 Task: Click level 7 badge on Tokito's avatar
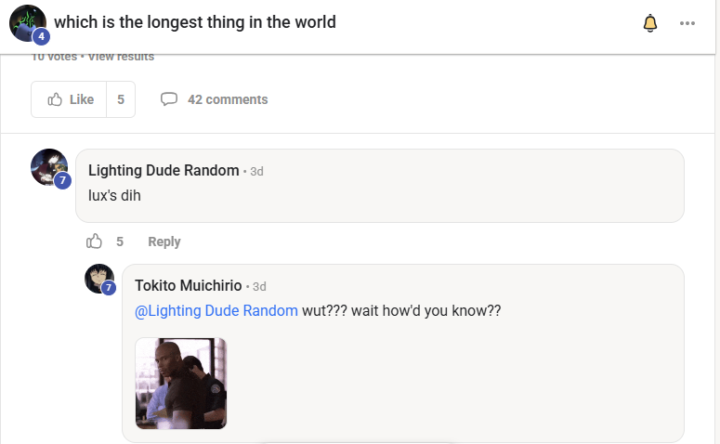click(108, 288)
